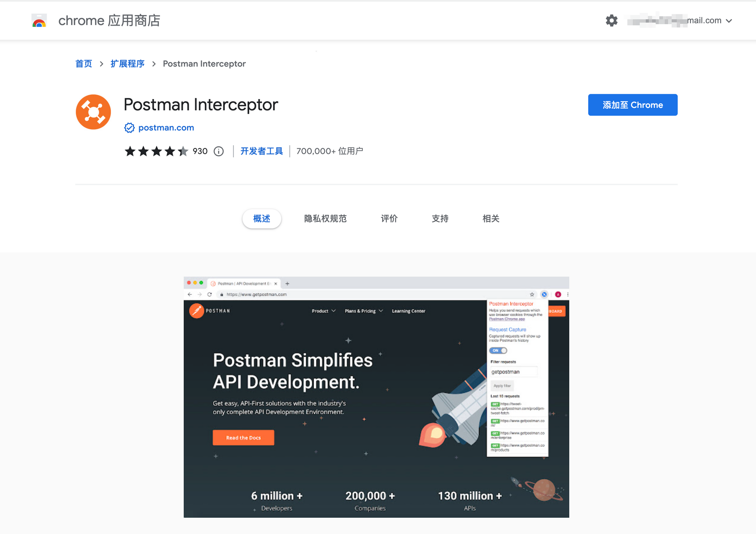Select the 支持 tab
Viewport: 756px width, 534px height.
(440, 219)
